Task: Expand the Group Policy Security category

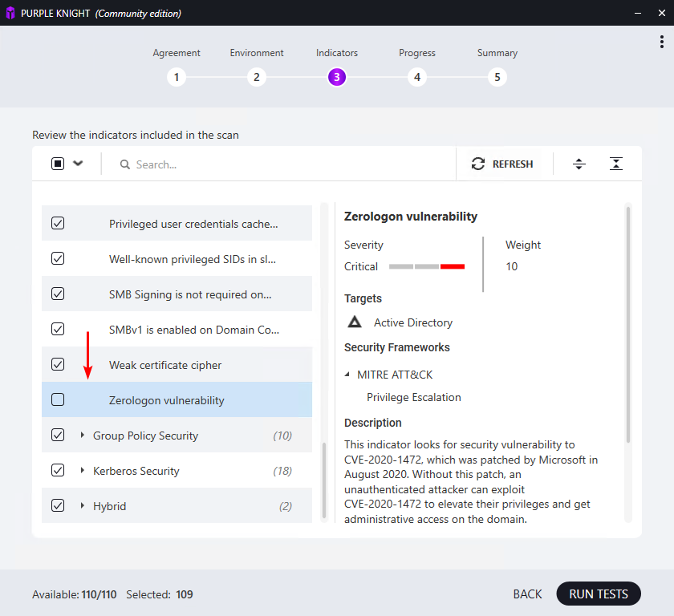Action: click(x=83, y=436)
